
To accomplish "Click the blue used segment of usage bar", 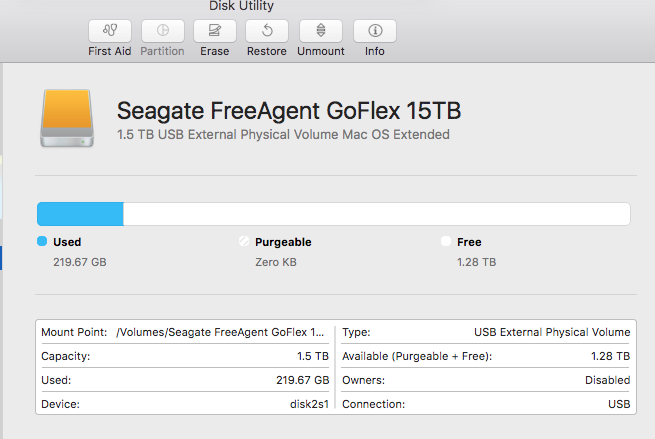I will pos(80,214).
